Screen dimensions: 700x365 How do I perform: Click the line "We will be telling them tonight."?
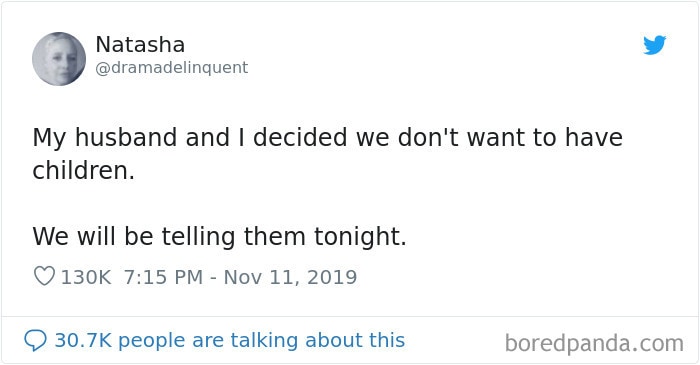point(219,236)
